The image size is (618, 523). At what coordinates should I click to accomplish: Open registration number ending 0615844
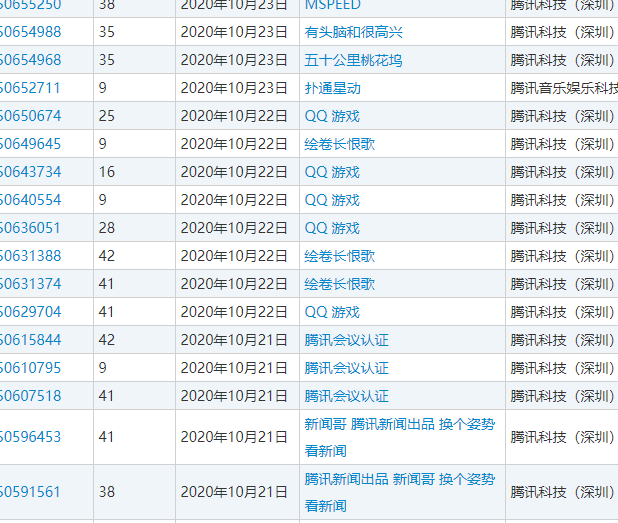30,340
